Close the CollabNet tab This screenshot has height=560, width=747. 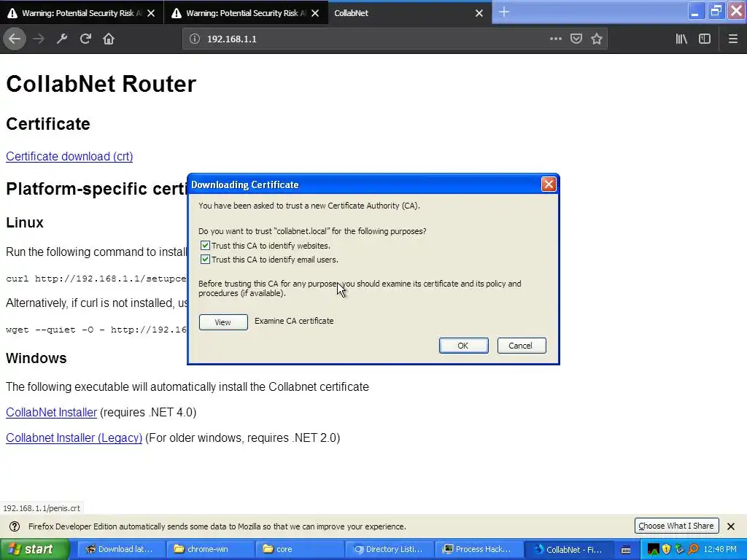(479, 13)
